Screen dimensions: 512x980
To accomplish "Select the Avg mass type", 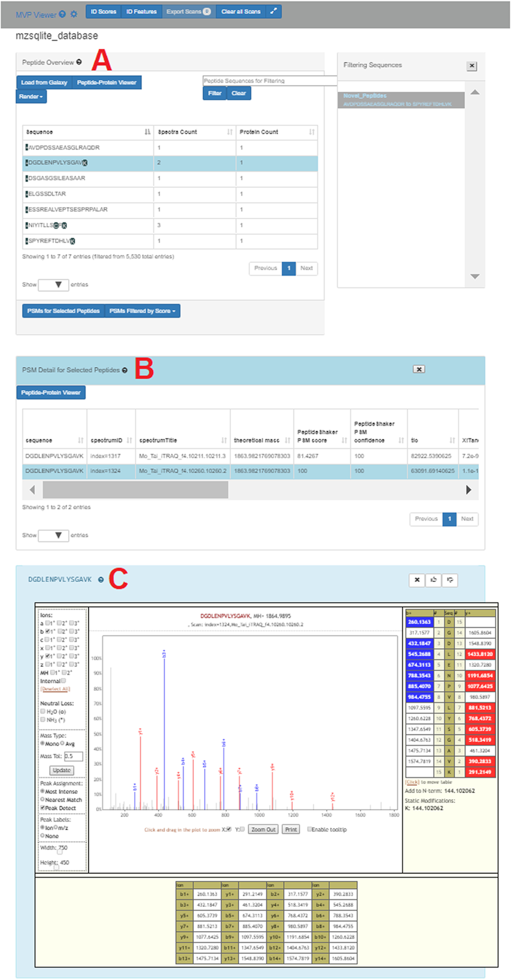I will coord(63,744).
